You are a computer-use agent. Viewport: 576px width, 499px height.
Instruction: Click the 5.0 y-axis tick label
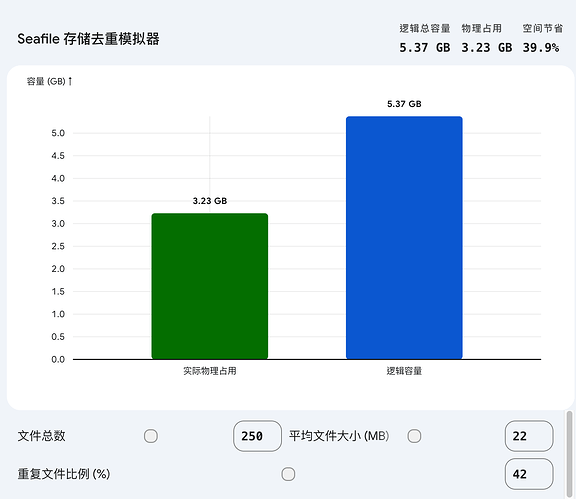tap(58, 133)
